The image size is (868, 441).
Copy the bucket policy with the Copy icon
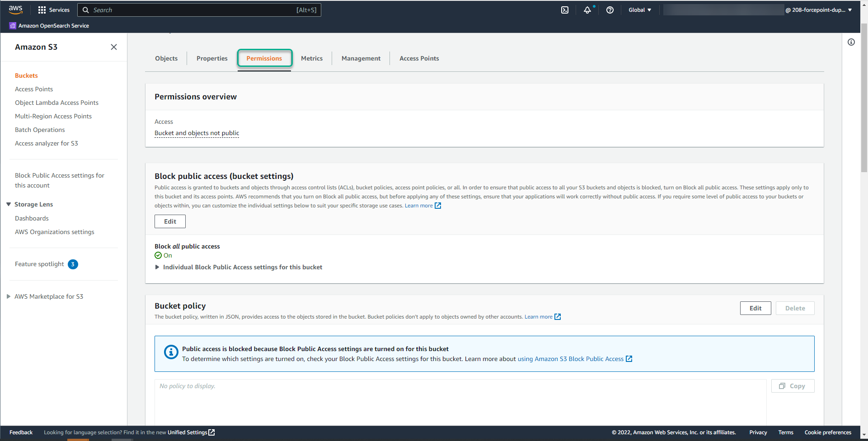coord(793,385)
